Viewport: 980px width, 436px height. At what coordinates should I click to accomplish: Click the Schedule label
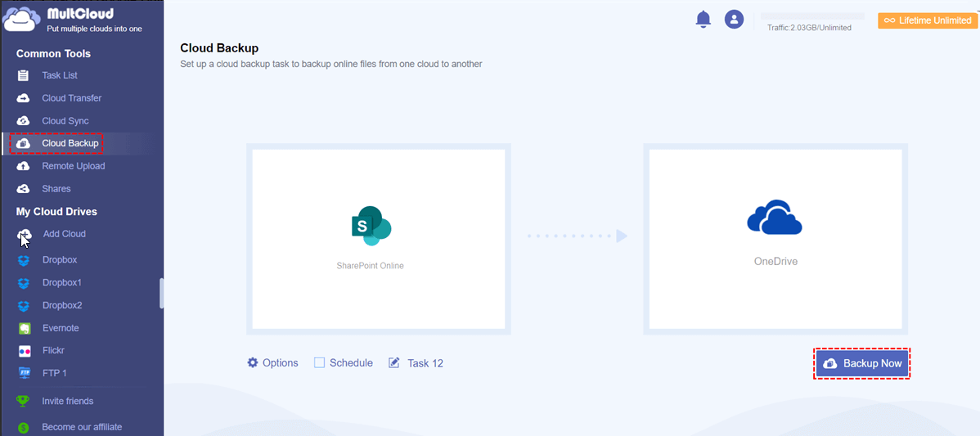351,363
